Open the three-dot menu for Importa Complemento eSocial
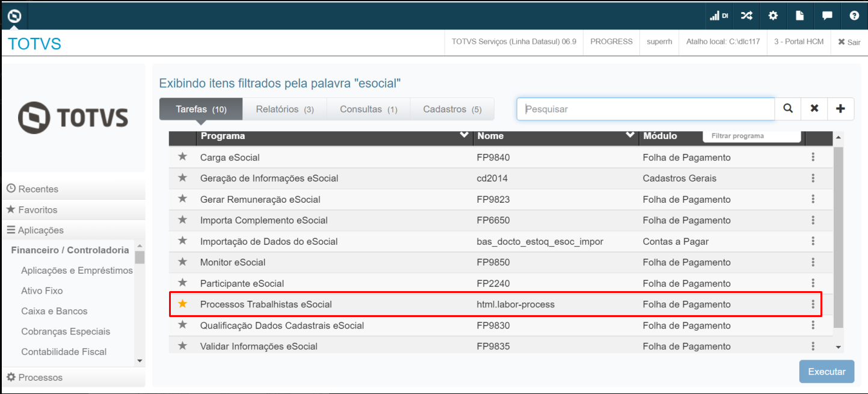Viewport: 868px width, 394px height. (813, 220)
